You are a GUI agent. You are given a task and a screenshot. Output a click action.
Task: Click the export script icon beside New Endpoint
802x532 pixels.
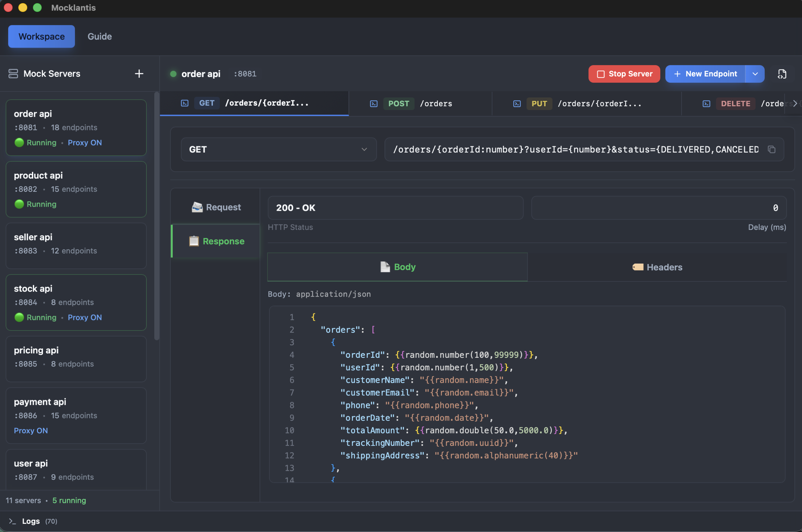coord(782,74)
